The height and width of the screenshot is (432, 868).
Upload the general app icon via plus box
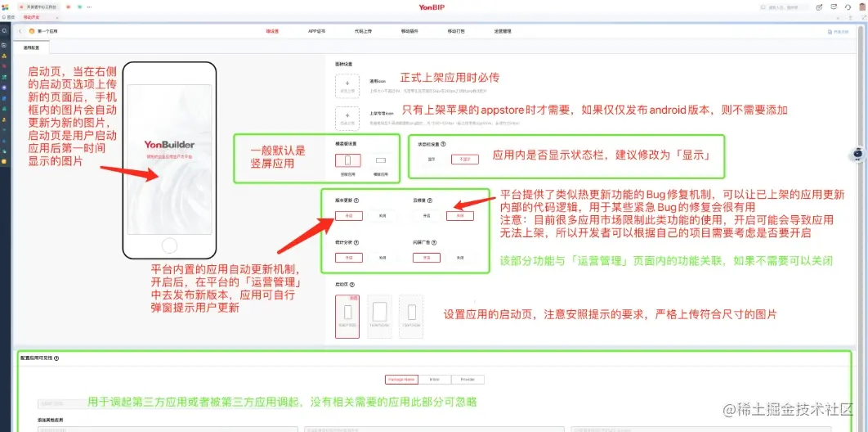(x=347, y=86)
